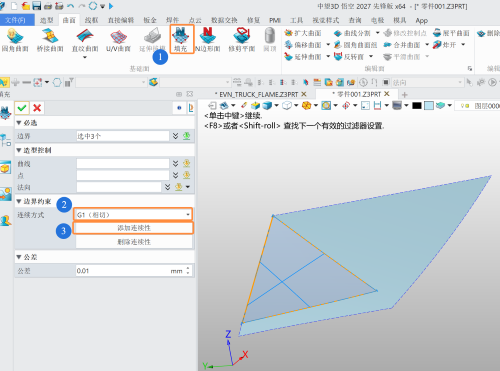This screenshot has height=371, width=500.
Task: Click the shaded display cube icon in view toolbar
Action: [x=267, y=106]
